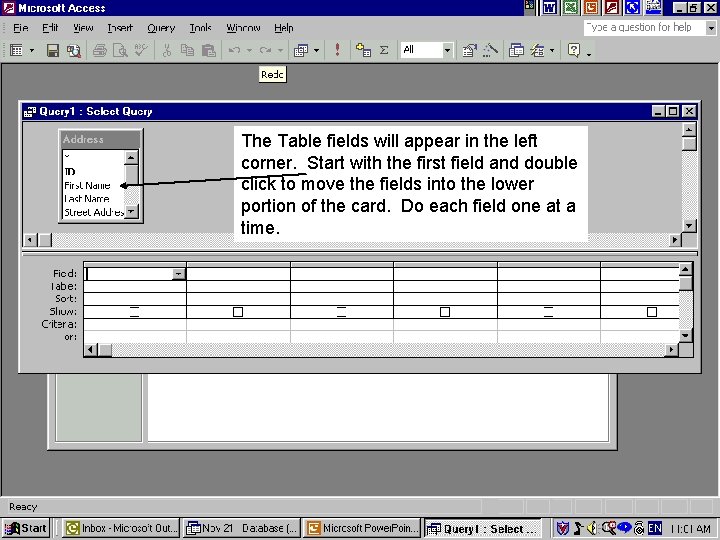Switch to Microsoft PowerPoint taskbar button
The height and width of the screenshot is (540, 720).
pyautogui.click(x=362, y=529)
